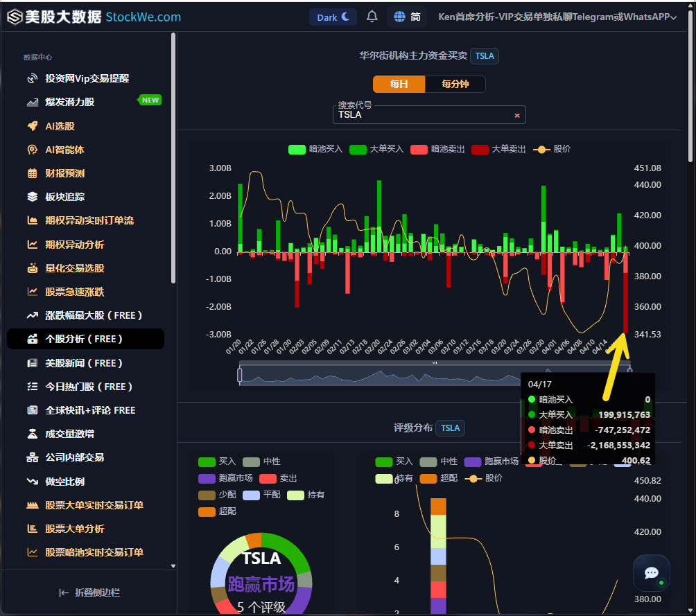Click the 搜索代号 search input field
Screen dimensions: 696x616
pos(416,116)
